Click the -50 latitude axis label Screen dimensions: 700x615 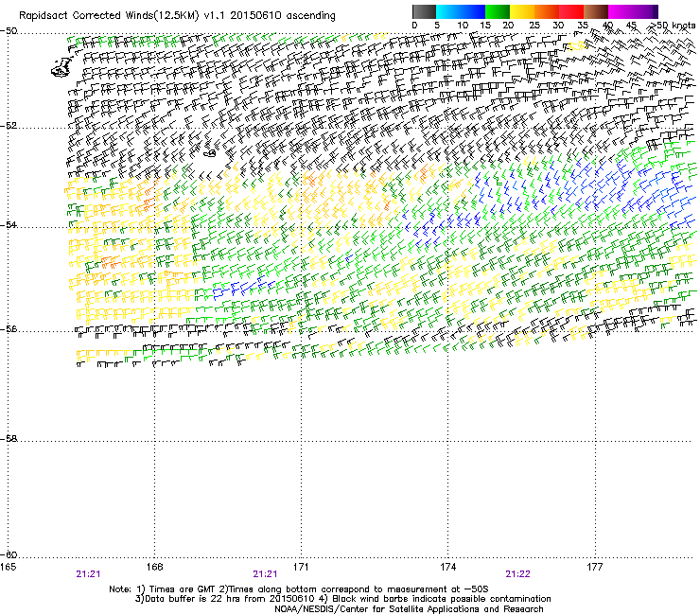(x=9, y=31)
